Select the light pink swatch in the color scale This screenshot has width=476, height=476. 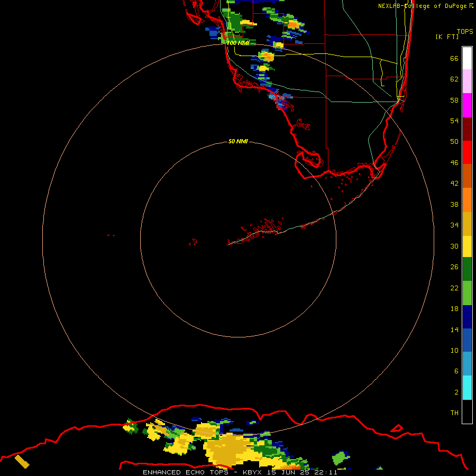click(467, 81)
